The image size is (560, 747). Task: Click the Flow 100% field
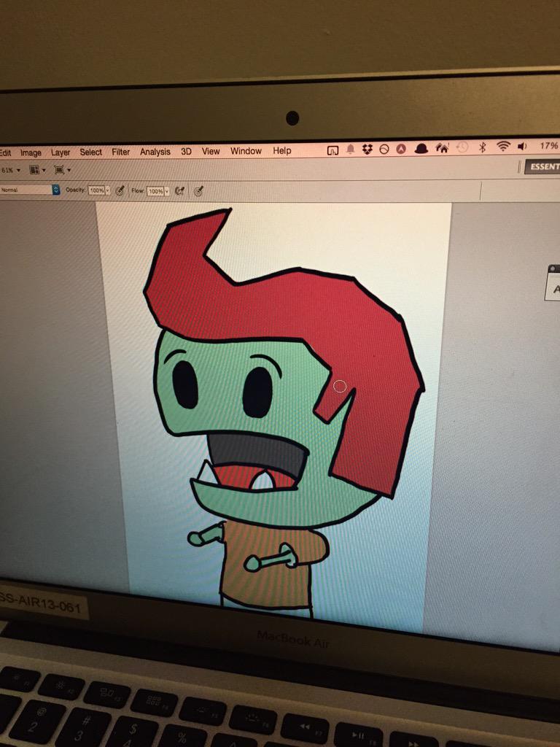click(x=155, y=191)
